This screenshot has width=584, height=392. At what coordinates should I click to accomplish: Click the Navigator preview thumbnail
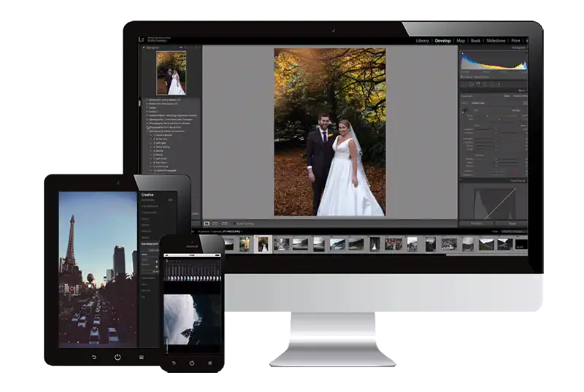[x=172, y=72]
